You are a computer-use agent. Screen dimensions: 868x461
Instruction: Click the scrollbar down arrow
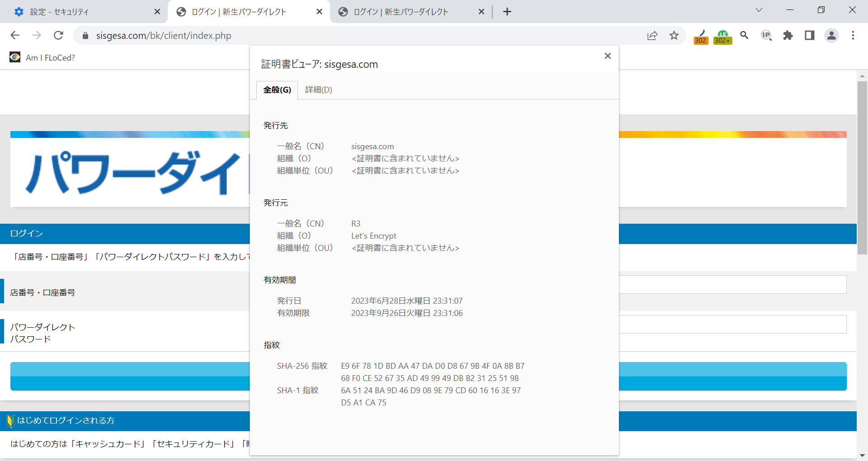862,455
